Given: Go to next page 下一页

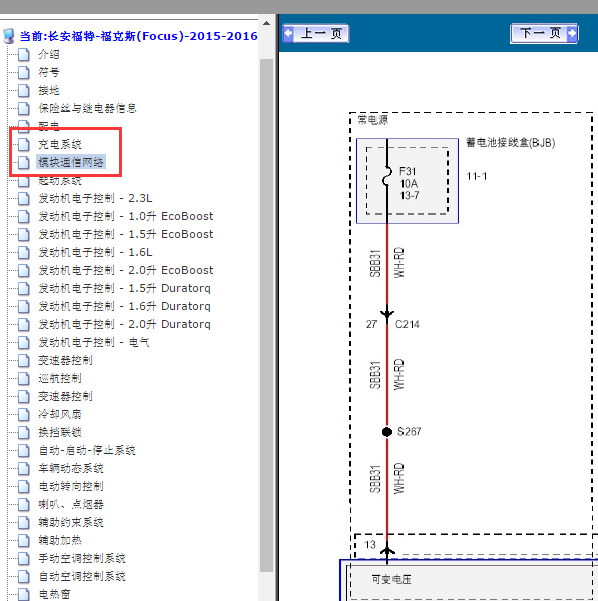Looking at the screenshot, I should click(x=544, y=34).
